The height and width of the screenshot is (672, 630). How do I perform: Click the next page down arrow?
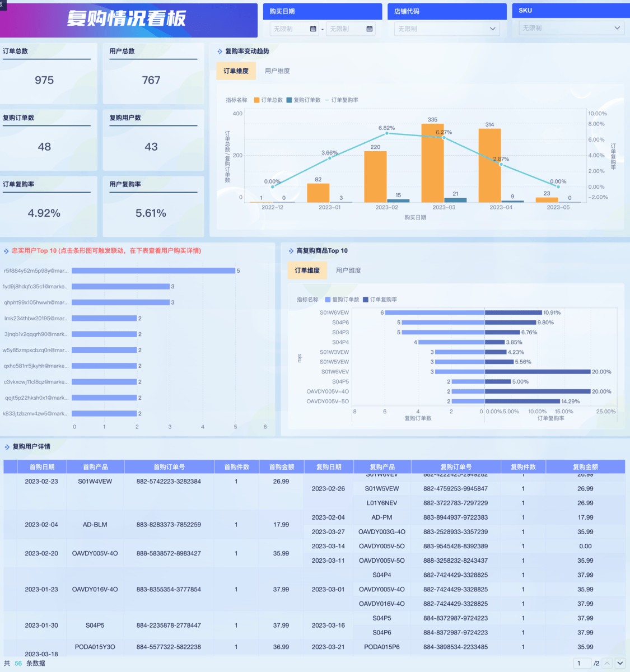(620, 663)
